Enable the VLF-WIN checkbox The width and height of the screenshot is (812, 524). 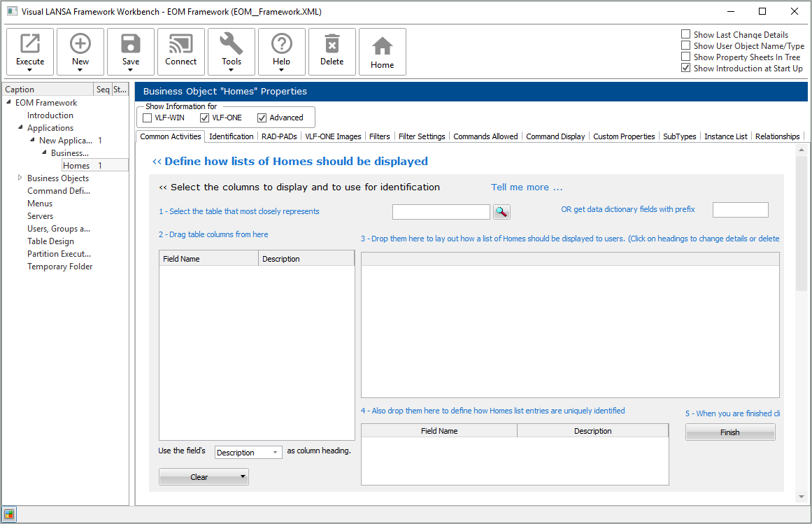click(x=148, y=118)
